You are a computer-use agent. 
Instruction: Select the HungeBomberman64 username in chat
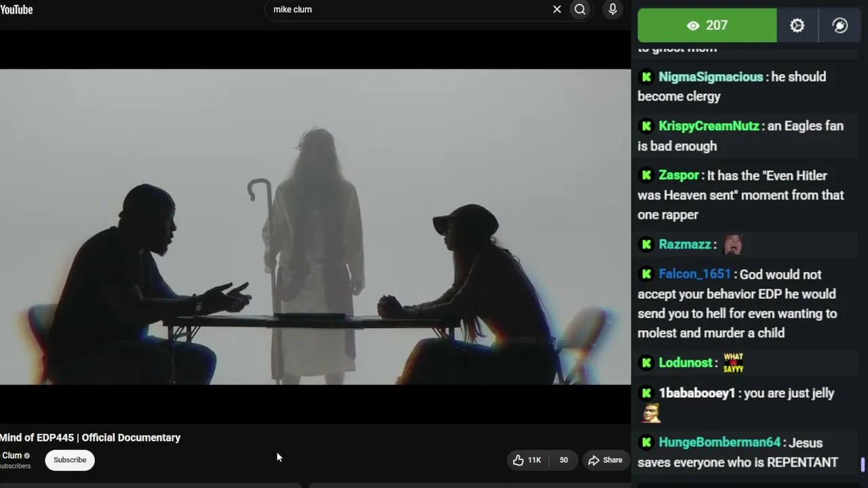point(719,443)
